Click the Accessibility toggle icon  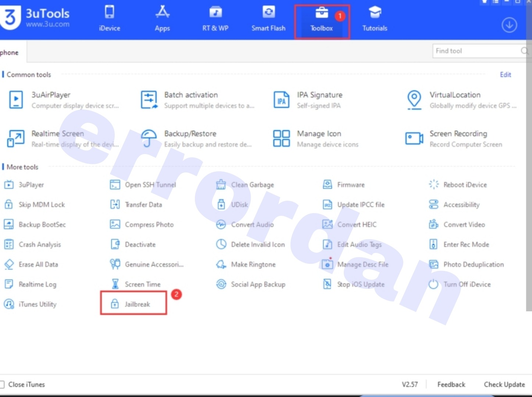(x=434, y=204)
